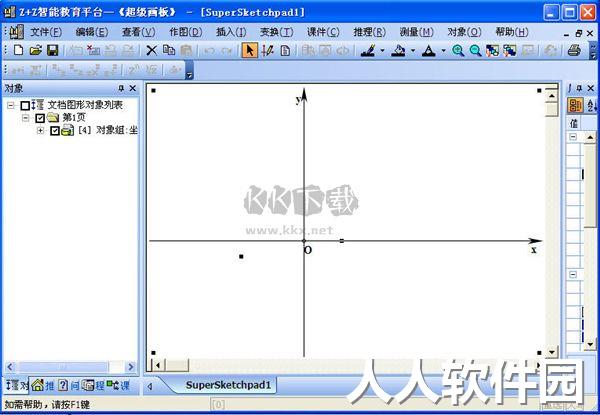
Task: Toggle the [4] 对象组 checkbox
Action: click(x=55, y=131)
